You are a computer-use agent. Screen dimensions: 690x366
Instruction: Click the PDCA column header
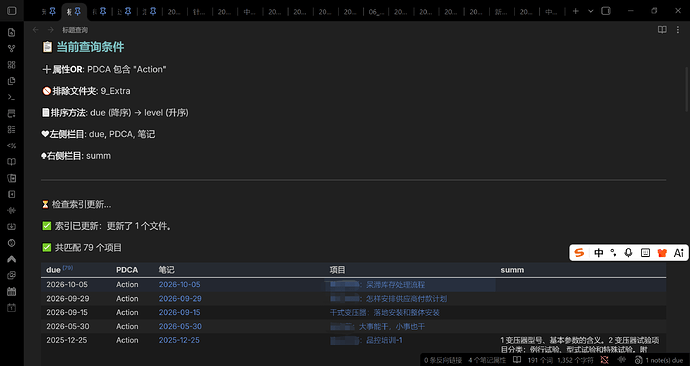click(x=127, y=270)
